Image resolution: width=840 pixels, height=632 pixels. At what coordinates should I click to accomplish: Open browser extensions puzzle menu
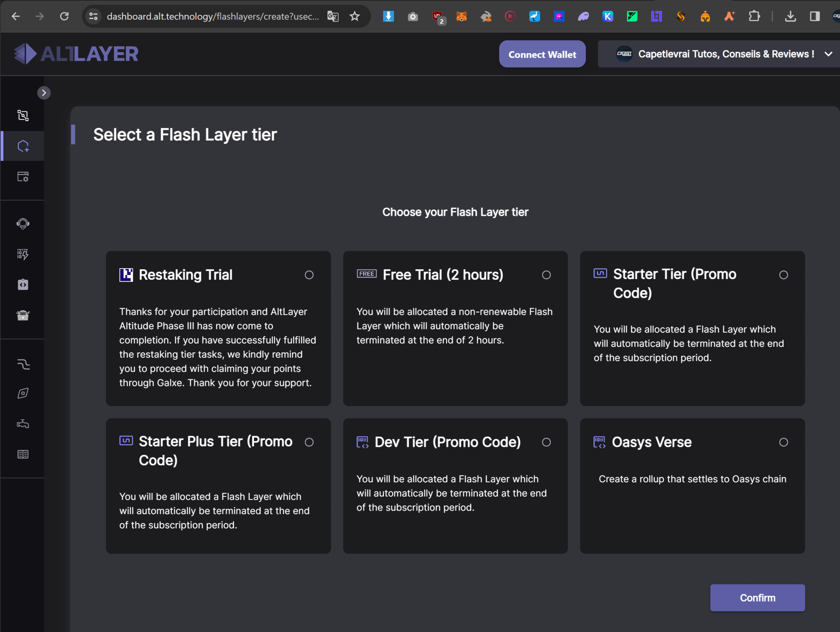[754, 16]
